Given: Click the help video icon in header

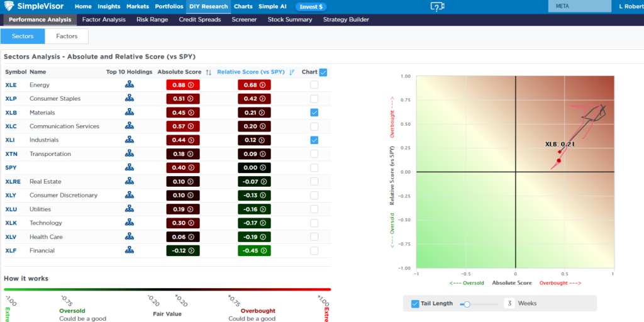Looking at the screenshot, I should (x=437, y=7).
